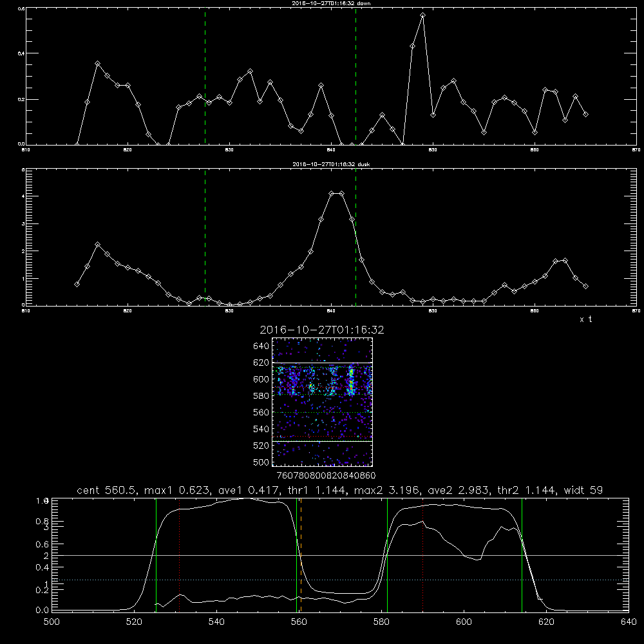Click the right green dashed line in the dawn plot
The image size is (644, 644).
[x=355, y=76]
